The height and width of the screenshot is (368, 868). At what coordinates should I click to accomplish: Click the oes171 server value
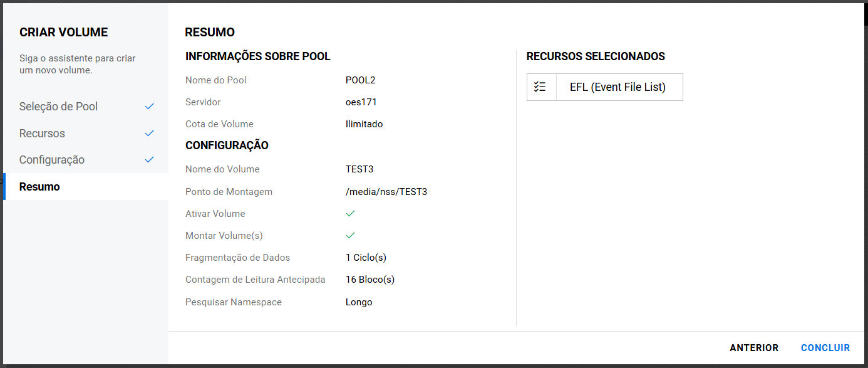pos(361,102)
